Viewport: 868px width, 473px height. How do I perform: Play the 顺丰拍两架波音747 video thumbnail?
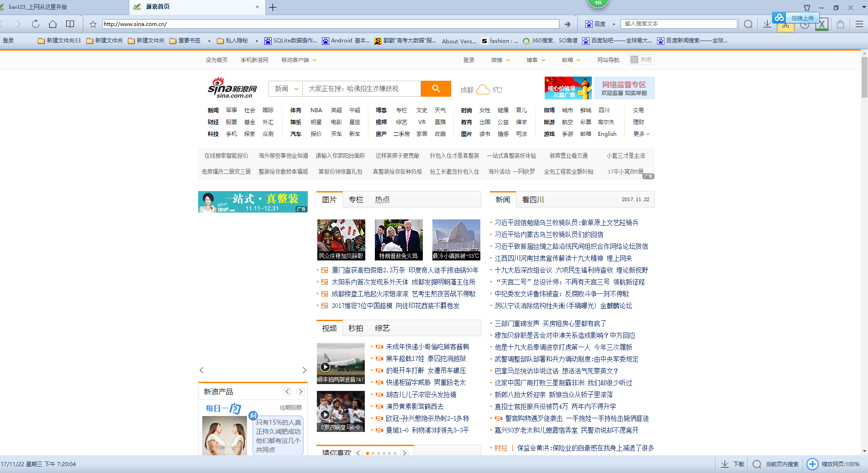[341, 363]
